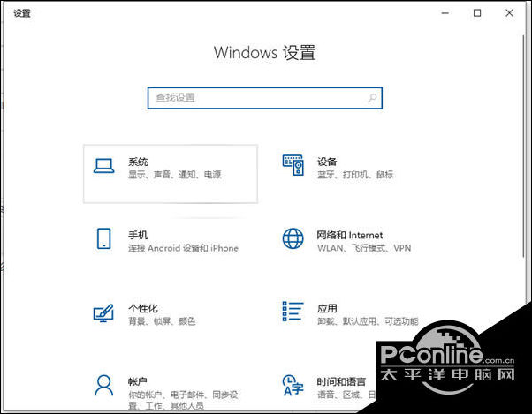Viewport: 532px width, 414px height.
Task: Open the 设备 settings heading
Action: 327,162
